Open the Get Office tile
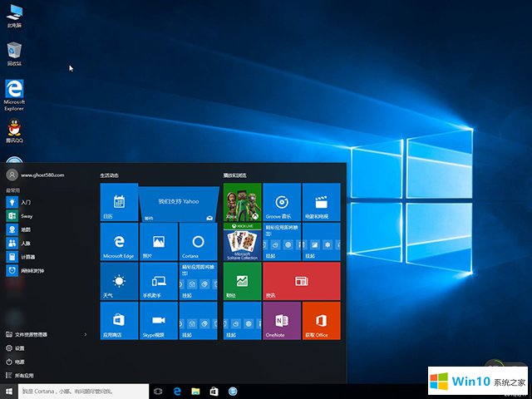532x399 pixels. (322, 321)
